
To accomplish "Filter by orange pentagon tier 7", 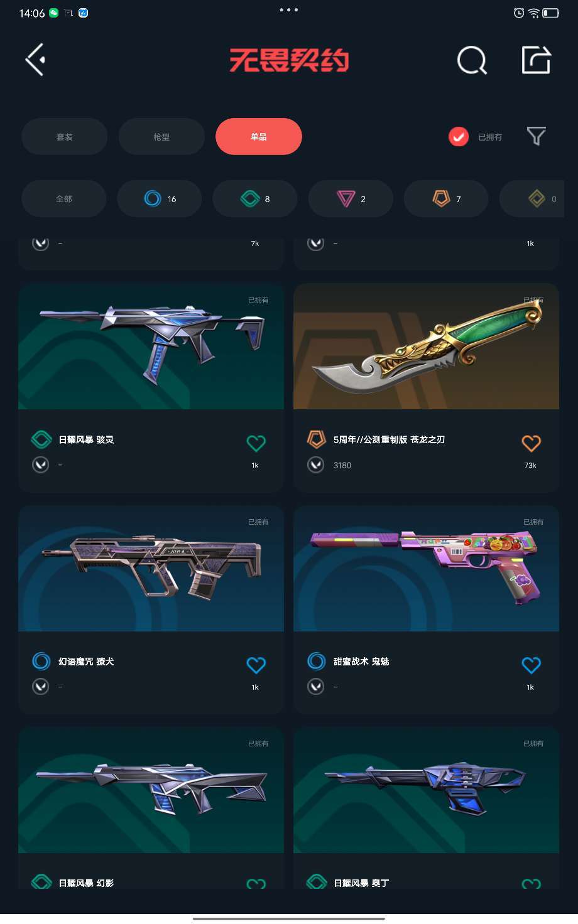I will 446,198.
